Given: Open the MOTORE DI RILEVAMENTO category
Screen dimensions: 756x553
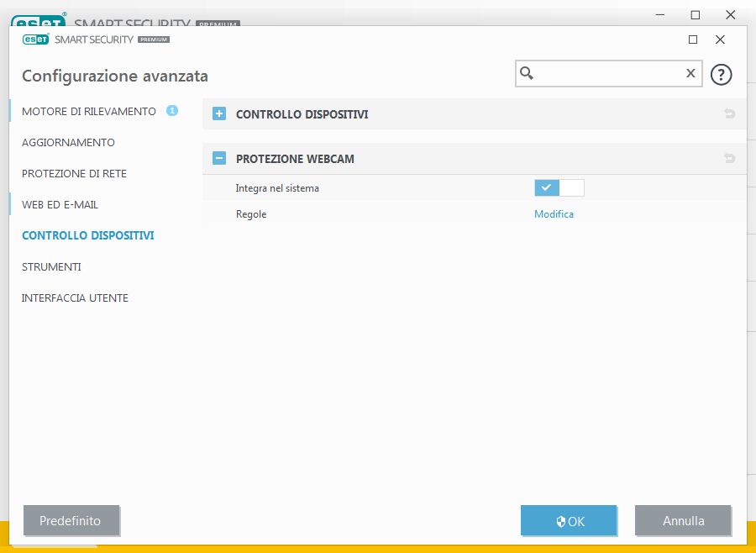Looking at the screenshot, I should [x=89, y=111].
